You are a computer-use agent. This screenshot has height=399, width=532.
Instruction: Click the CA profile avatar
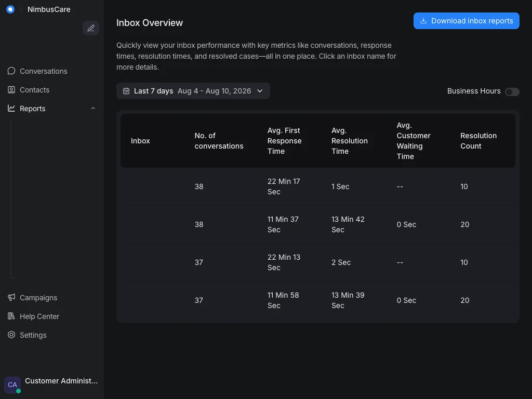(12, 385)
